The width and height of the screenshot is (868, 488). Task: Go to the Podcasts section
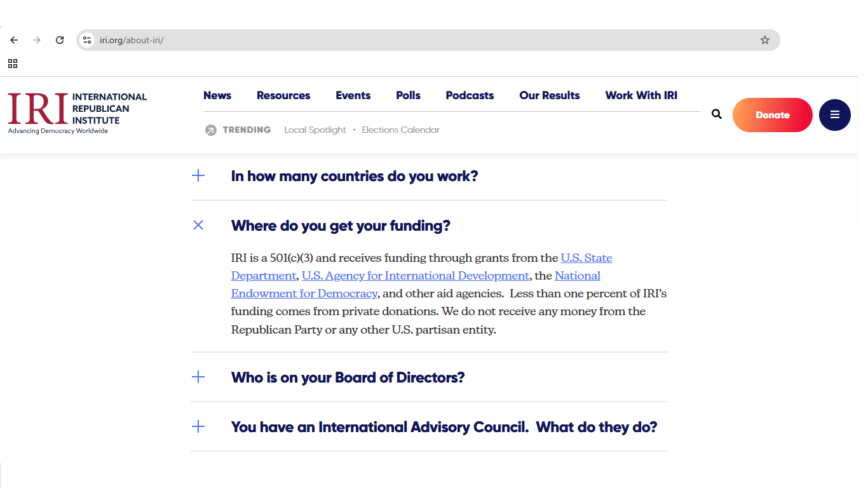click(x=470, y=95)
